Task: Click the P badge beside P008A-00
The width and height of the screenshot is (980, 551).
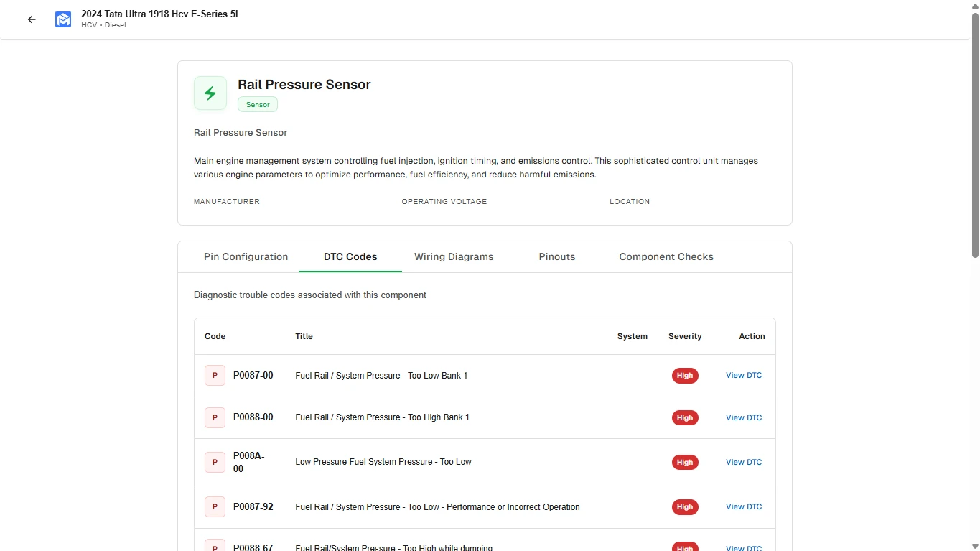Action: pos(215,462)
